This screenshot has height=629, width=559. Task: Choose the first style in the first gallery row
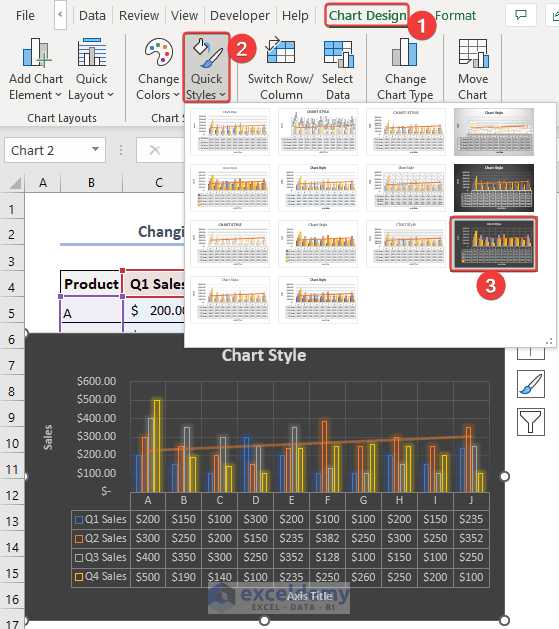coord(230,132)
